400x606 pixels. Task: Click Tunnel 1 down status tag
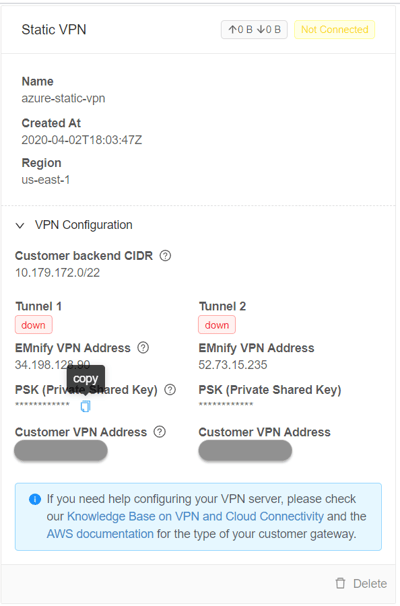click(34, 325)
